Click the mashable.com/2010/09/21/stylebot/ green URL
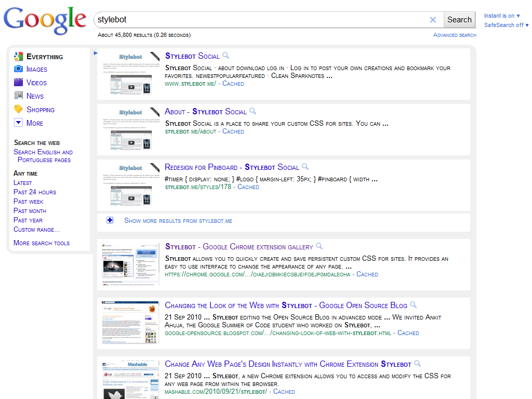The width and height of the screenshot is (532, 399). click(x=216, y=392)
